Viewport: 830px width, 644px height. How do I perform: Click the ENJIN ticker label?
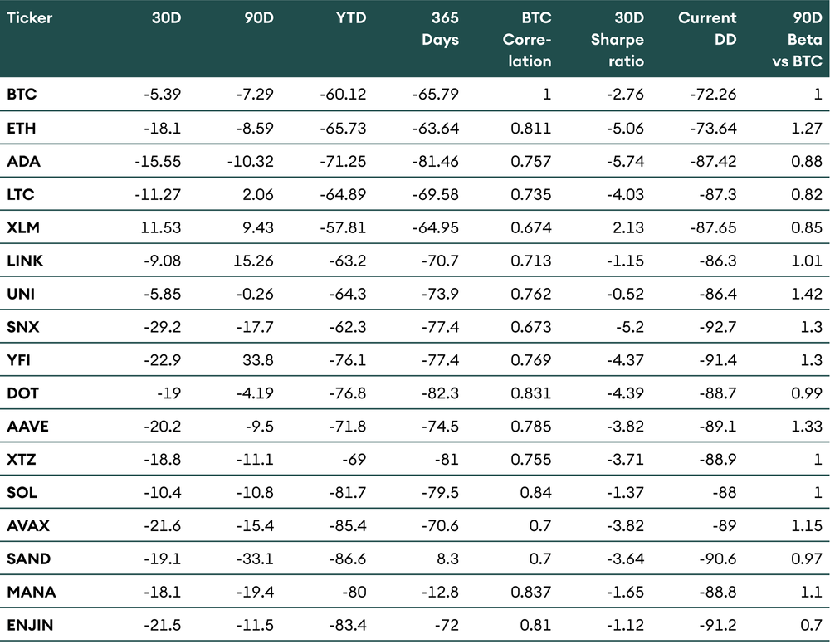30,625
